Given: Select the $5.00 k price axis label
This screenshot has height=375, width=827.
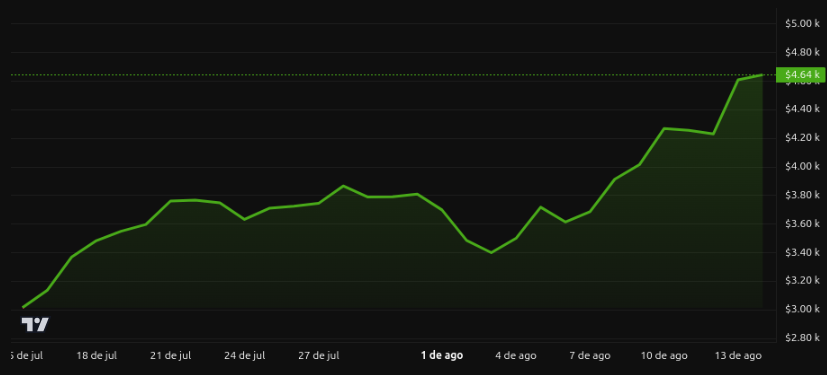Looking at the screenshot, I should click(802, 24).
